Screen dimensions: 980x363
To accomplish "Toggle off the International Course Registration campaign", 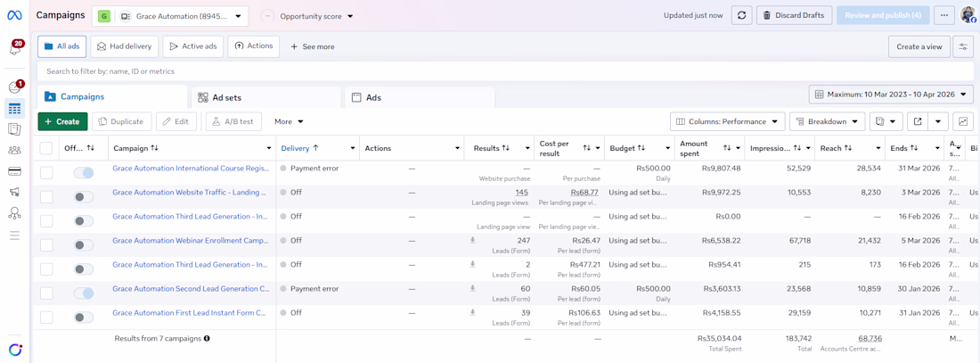I will tap(84, 172).
